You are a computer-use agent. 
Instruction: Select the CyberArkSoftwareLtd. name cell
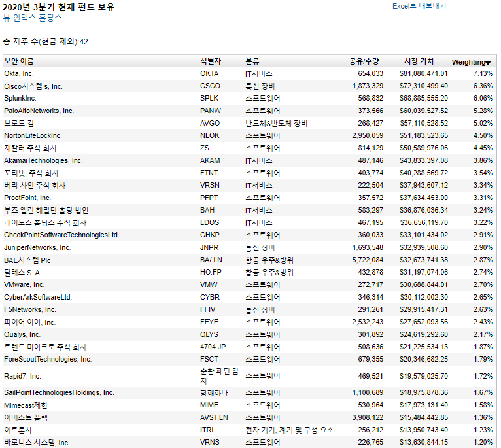38,297
